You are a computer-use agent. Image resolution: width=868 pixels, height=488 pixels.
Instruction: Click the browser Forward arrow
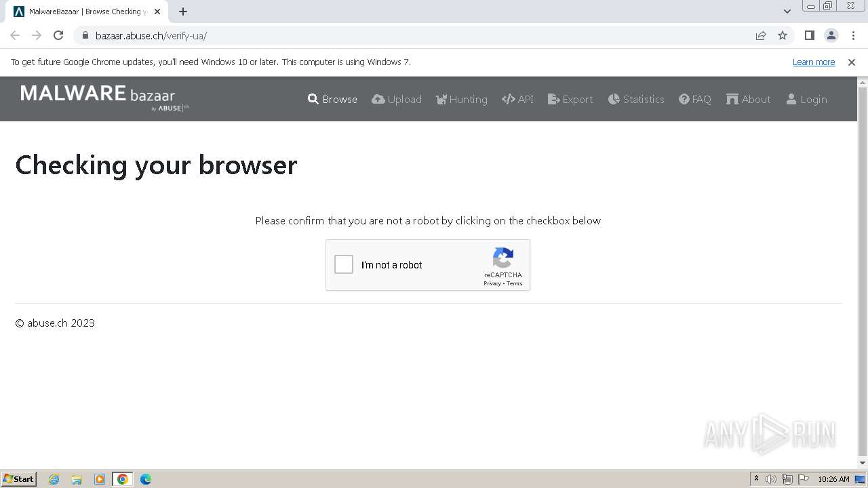(37, 35)
